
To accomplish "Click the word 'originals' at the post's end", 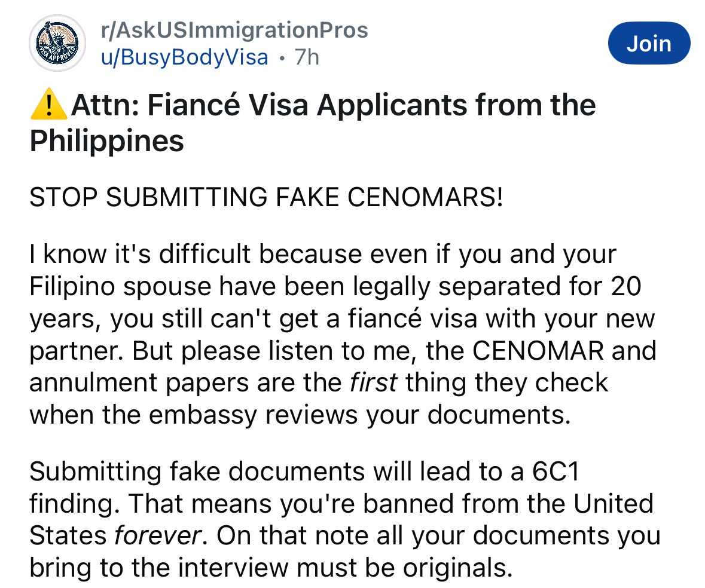I will [x=450, y=568].
